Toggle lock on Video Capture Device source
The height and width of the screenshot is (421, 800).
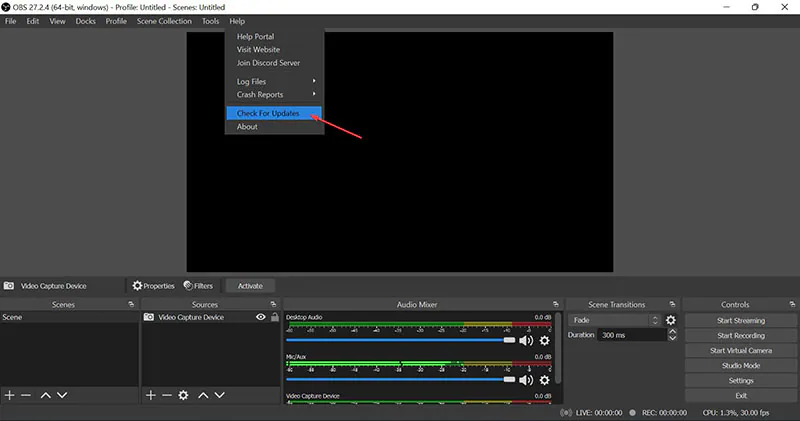pyautogui.click(x=275, y=317)
